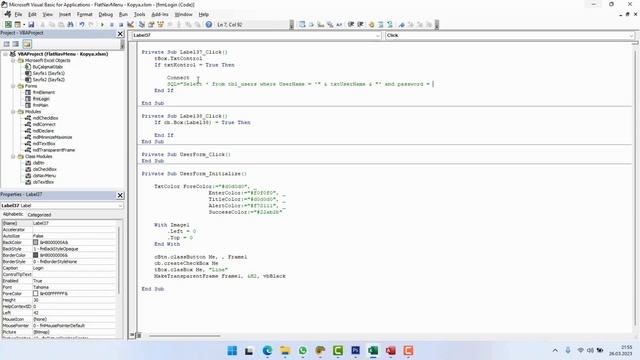Click the Windows Start button
The height and width of the screenshot is (360, 640).
[x=232, y=350]
